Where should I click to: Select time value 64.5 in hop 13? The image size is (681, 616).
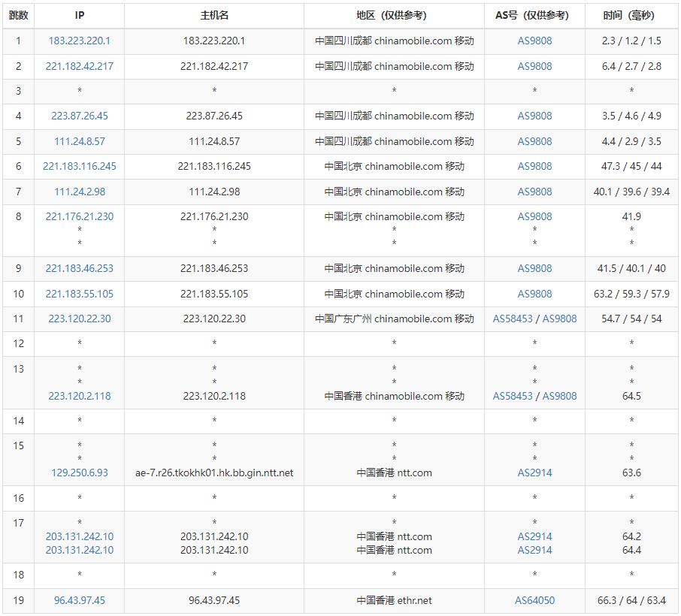(x=631, y=397)
